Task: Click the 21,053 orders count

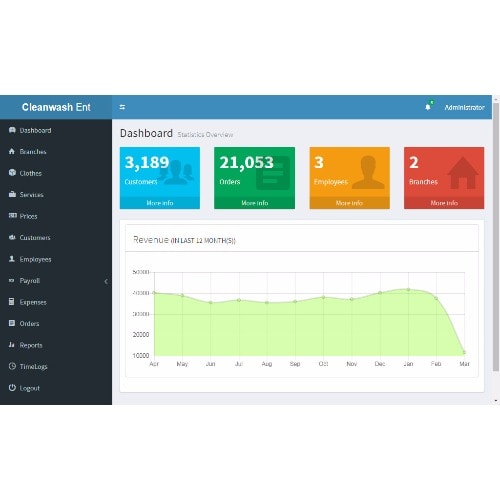Action: (x=246, y=162)
